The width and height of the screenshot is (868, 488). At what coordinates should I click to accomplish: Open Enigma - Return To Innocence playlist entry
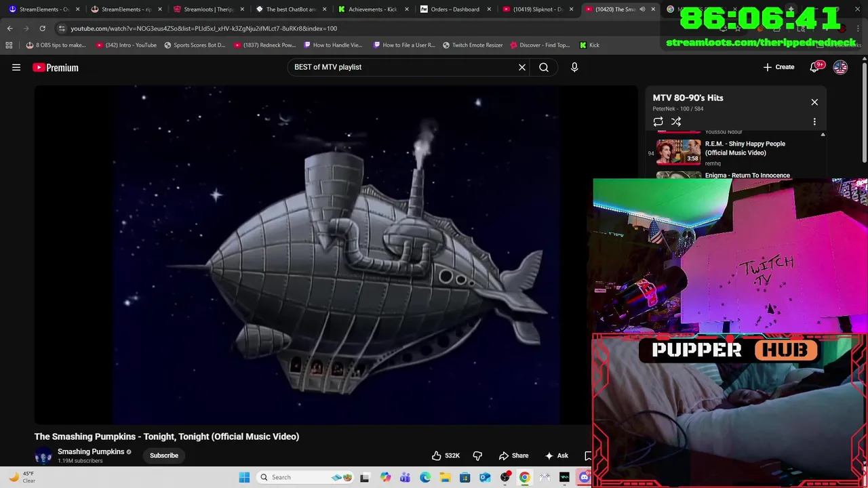click(x=747, y=176)
